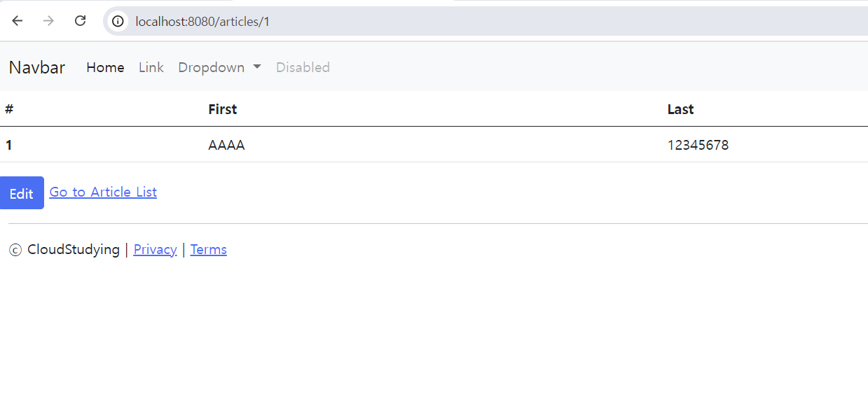Click the Edit button

click(22, 192)
